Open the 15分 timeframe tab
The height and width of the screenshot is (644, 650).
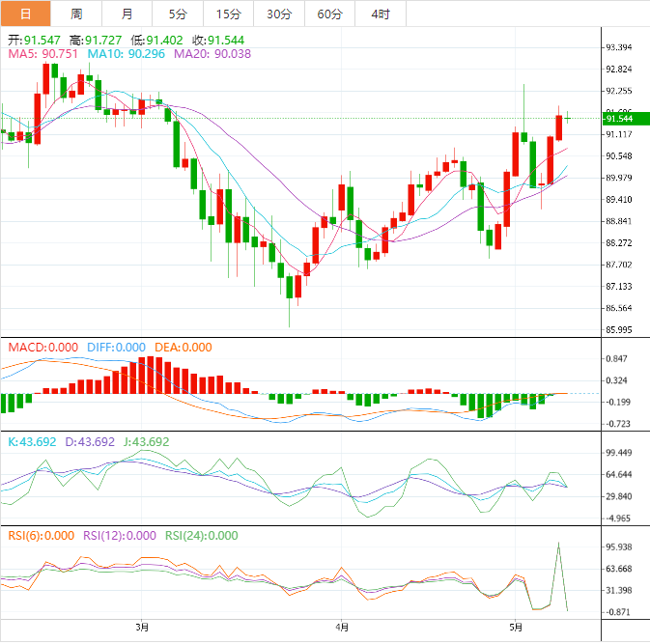point(228,14)
